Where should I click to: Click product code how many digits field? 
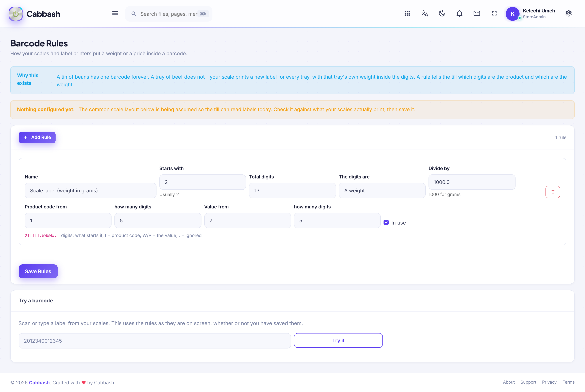click(x=158, y=220)
